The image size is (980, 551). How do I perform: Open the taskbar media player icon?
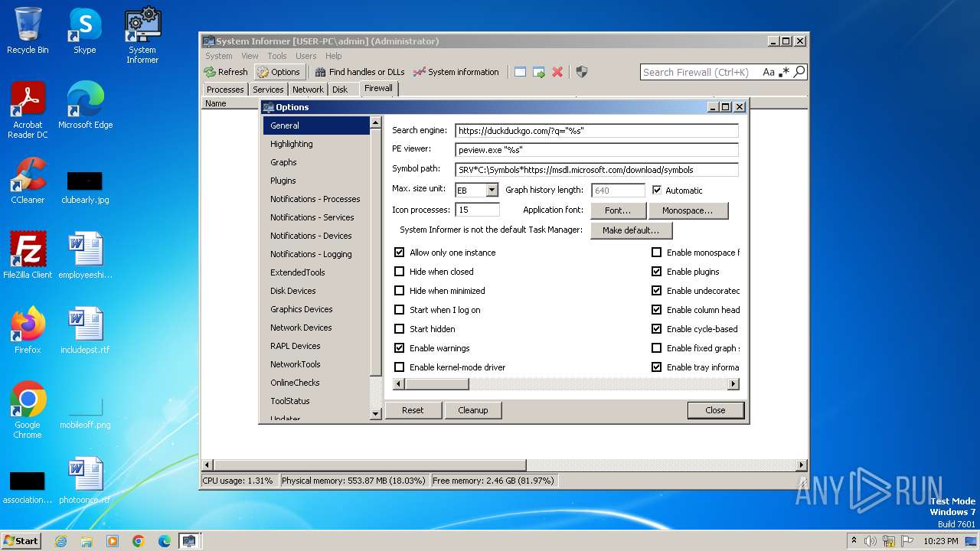[113, 541]
